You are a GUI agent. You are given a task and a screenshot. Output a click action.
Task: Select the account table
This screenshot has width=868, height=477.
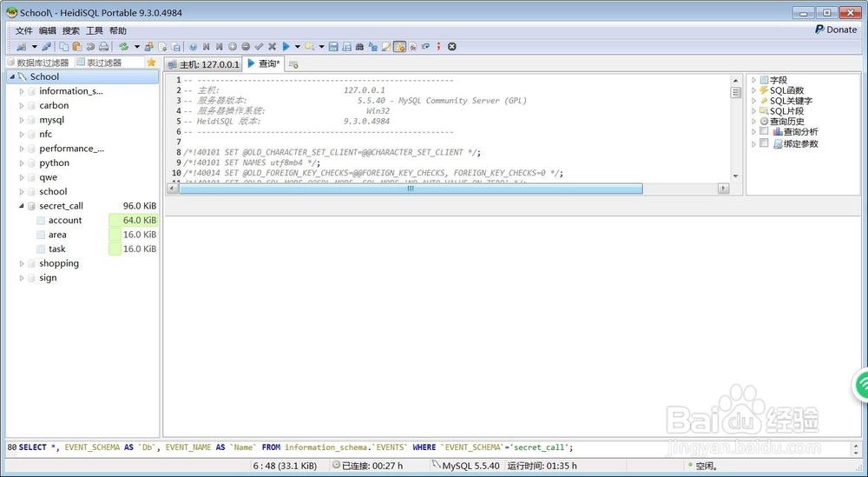[x=65, y=220]
